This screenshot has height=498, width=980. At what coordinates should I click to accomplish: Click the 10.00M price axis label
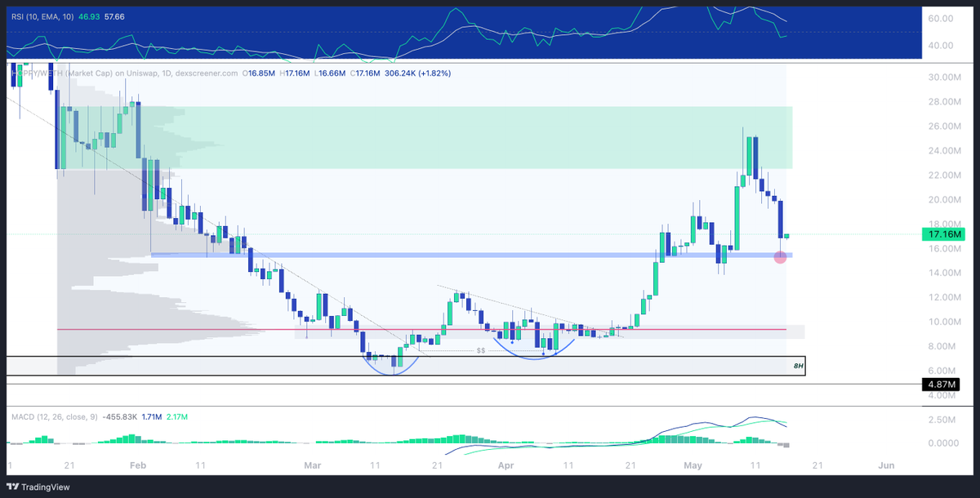click(x=946, y=322)
